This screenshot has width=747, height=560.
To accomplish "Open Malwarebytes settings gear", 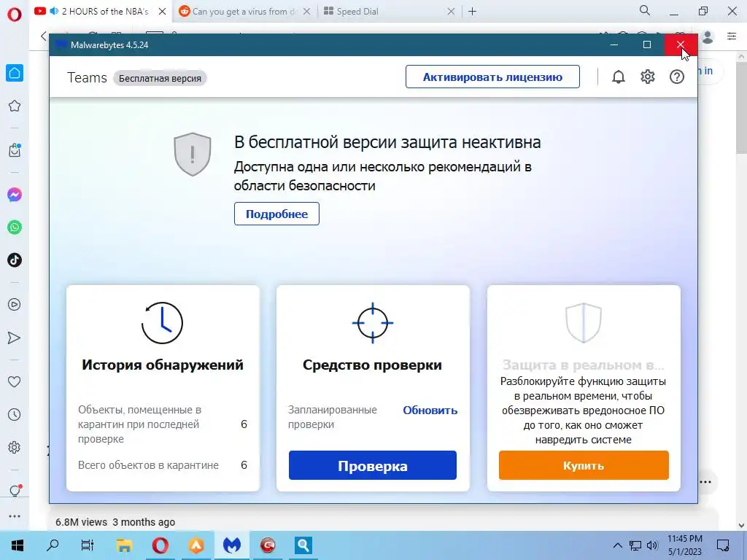I will pos(648,77).
